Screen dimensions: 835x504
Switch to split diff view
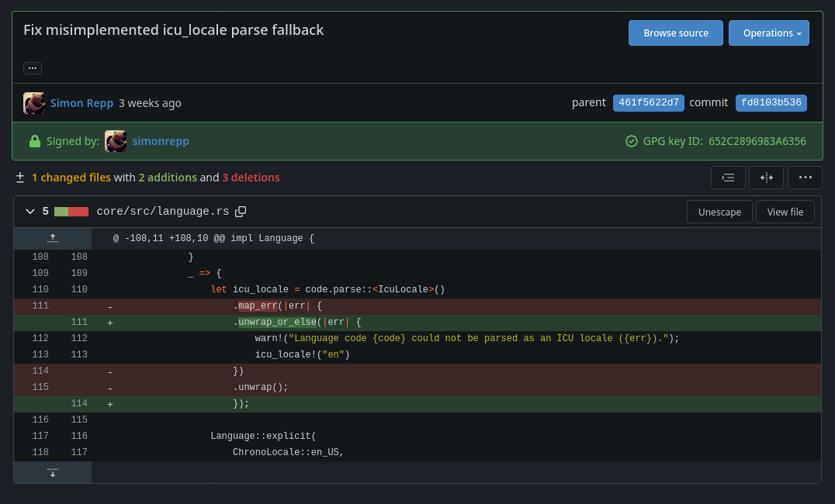pyautogui.click(x=766, y=178)
